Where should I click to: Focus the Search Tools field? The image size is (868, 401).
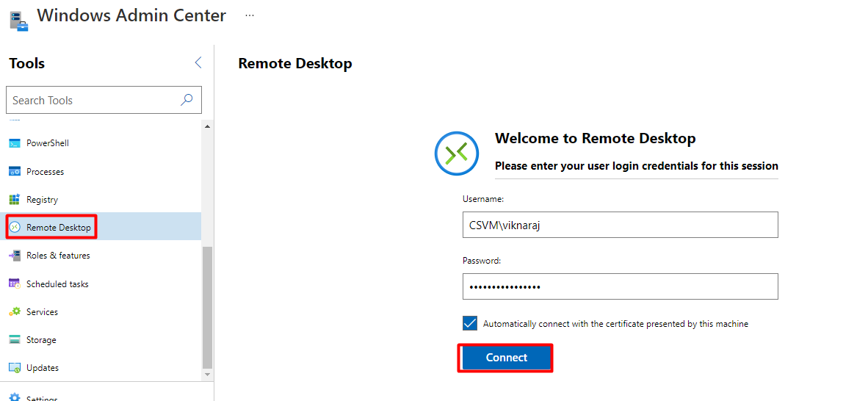(x=104, y=100)
